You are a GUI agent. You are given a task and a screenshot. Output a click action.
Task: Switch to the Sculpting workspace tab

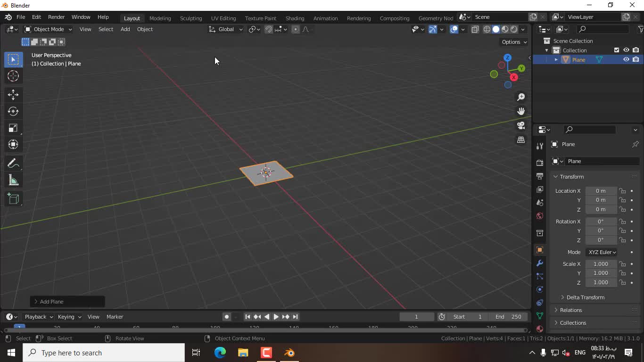click(190, 18)
